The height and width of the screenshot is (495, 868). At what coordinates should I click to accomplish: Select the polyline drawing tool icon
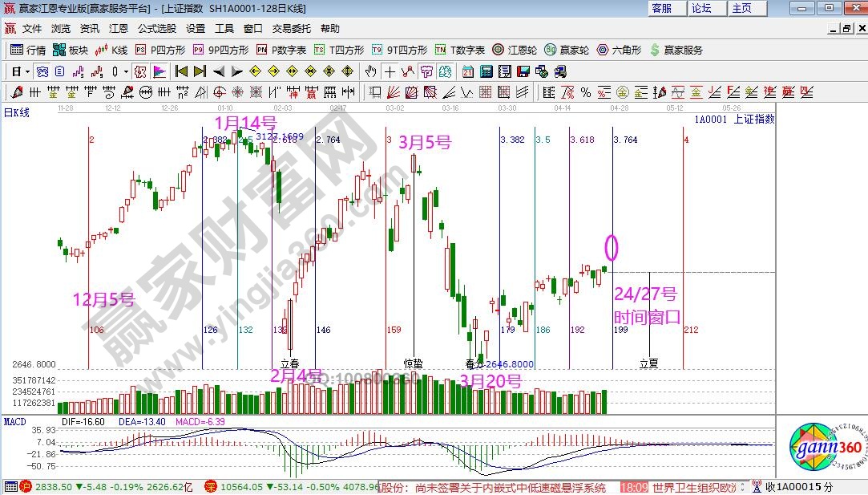408,71
